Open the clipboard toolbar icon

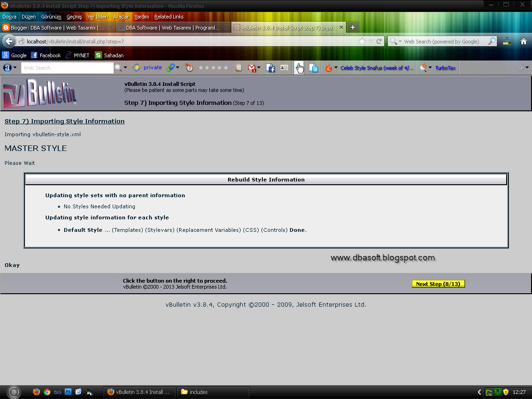click(x=238, y=68)
